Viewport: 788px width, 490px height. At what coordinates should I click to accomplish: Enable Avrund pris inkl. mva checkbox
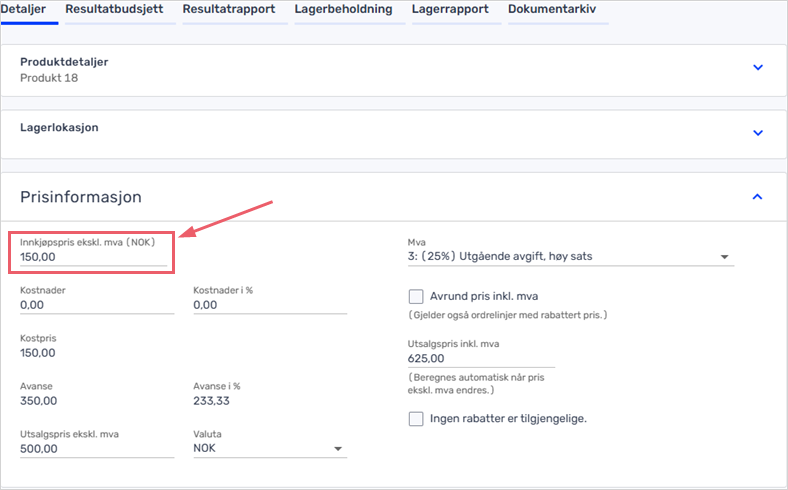(x=416, y=297)
